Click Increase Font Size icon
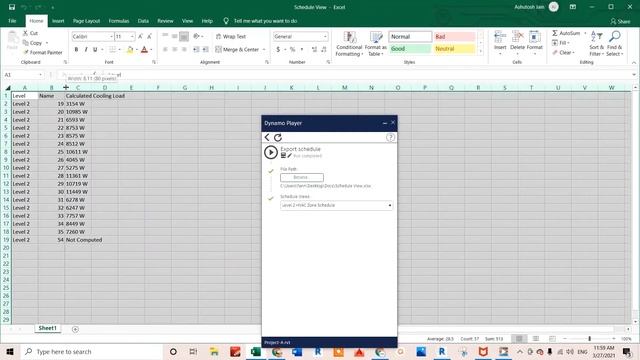Image resolution: width=640 pixels, height=360 pixels. (x=140, y=36)
